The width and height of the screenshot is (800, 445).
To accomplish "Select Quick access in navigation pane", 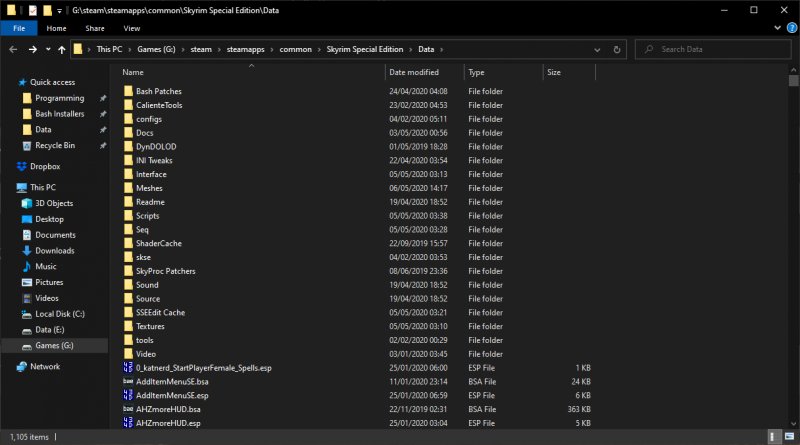I will coord(52,82).
